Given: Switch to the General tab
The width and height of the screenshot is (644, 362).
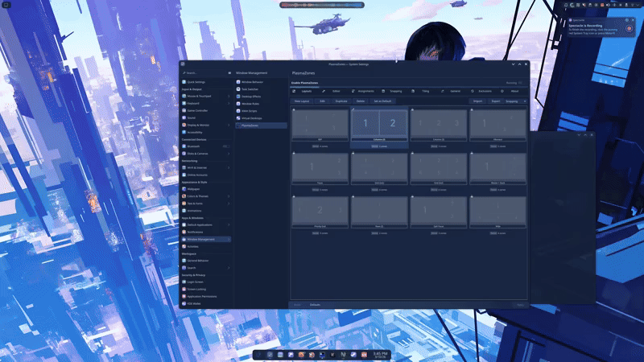Looking at the screenshot, I should (x=452, y=91).
